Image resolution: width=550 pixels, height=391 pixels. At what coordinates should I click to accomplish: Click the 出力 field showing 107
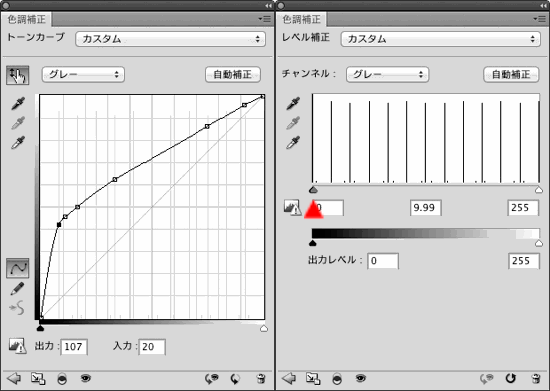pyautogui.click(x=74, y=347)
